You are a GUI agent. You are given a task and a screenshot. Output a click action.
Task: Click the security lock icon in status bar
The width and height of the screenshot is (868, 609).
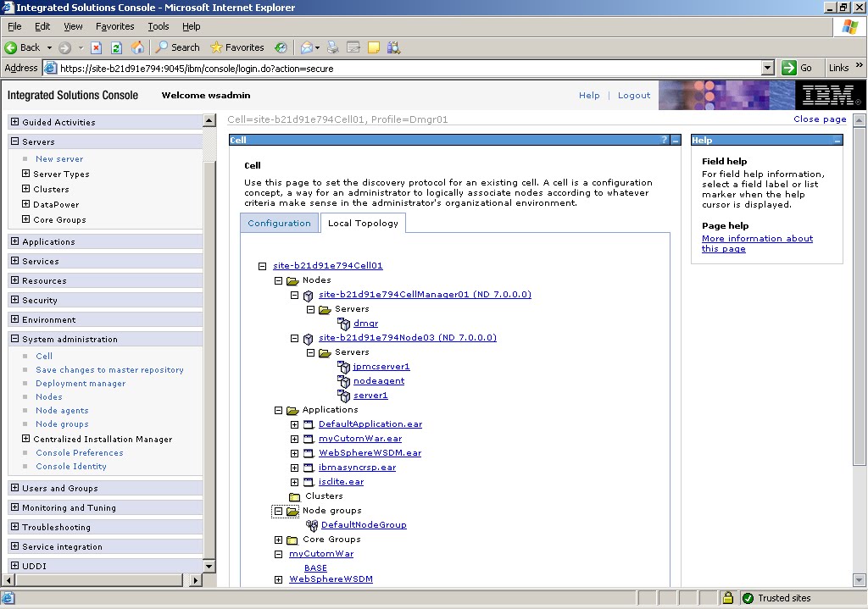pyautogui.click(x=728, y=598)
